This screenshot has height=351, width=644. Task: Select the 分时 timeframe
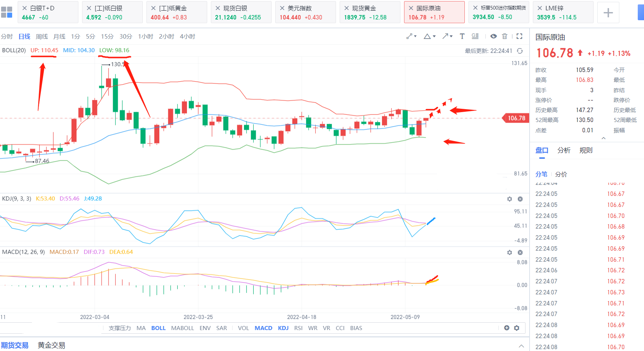click(7, 36)
